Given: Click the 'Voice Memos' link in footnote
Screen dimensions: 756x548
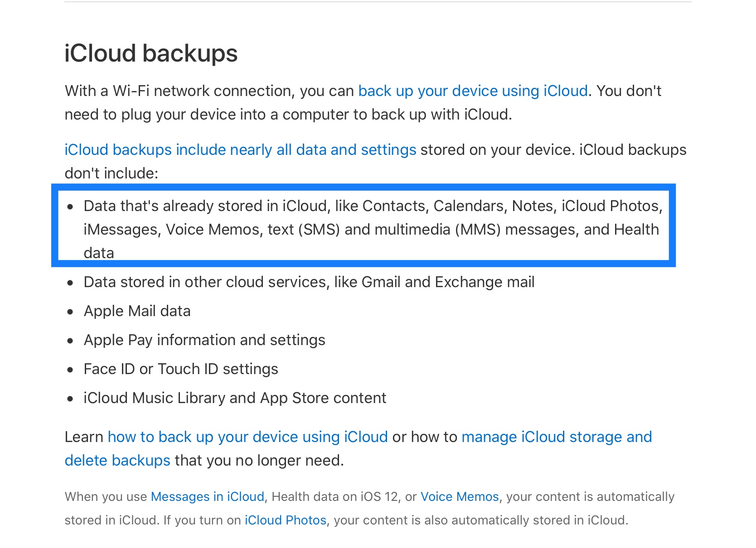Looking at the screenshot, I should pos(460,497).
